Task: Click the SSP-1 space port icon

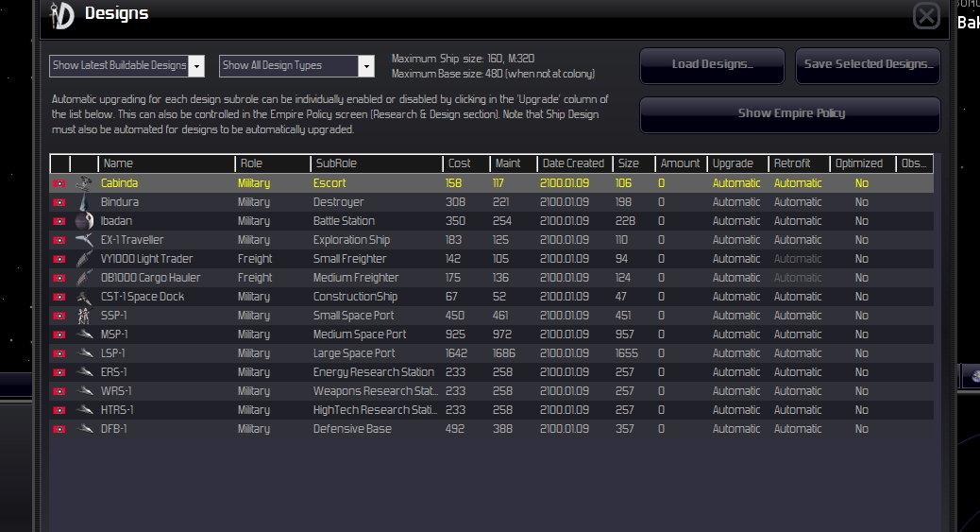Action: click(x=84, y=316)
